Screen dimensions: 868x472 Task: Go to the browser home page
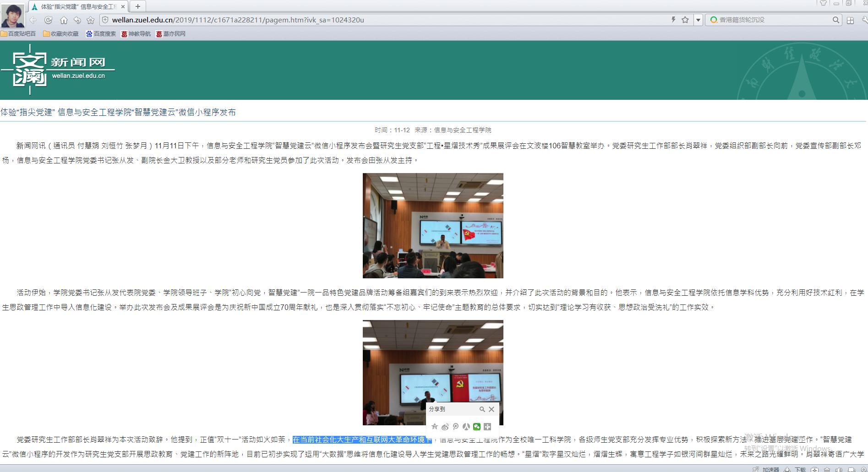[x=64, y=20]
